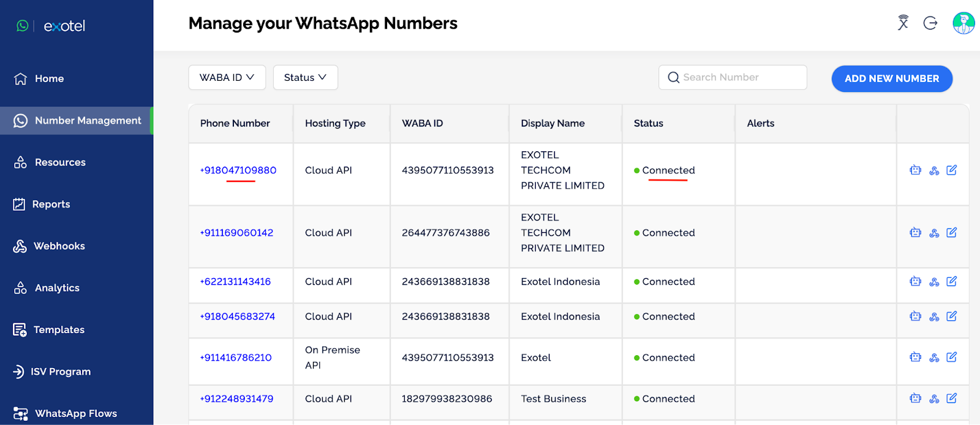Open bot settings for +918047109880
Image resolution: width=980 pixels, height=425 pixels.
click(916, 170)
